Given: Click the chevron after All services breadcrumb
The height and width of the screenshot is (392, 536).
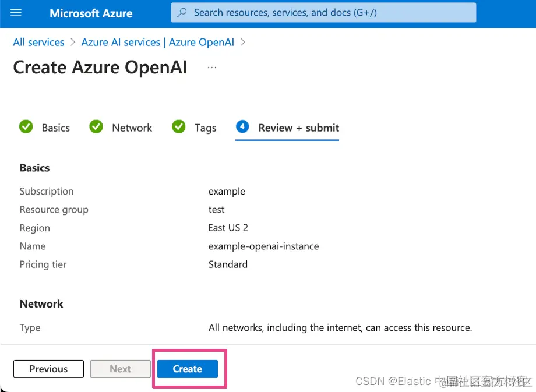Looking at the screenshot, I should (73, 43).
